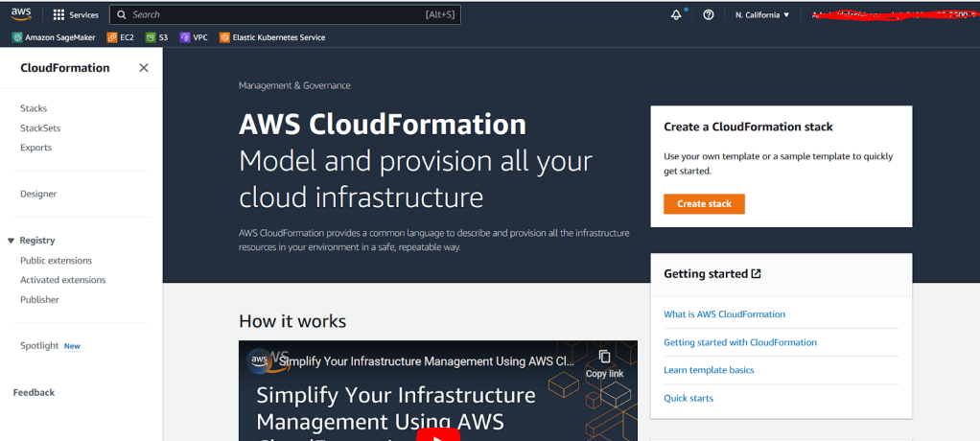Select StackSets in the sidebar

(40, 128)
